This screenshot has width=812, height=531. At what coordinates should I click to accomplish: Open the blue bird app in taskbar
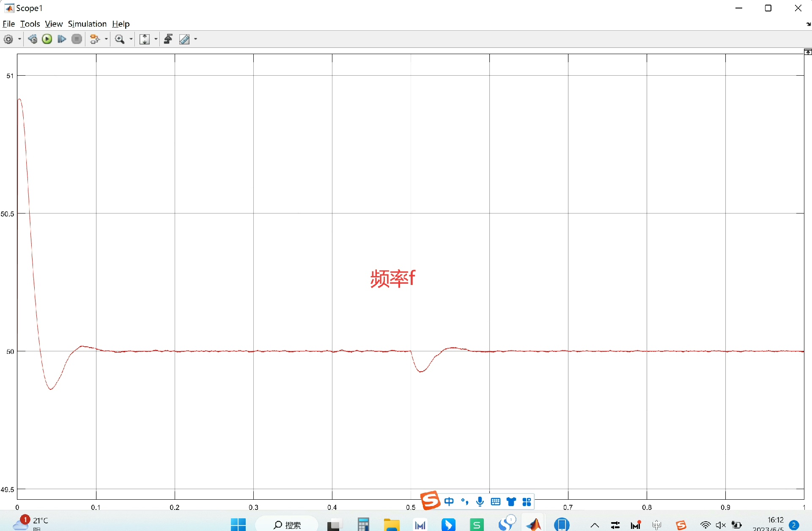point(448,525)
